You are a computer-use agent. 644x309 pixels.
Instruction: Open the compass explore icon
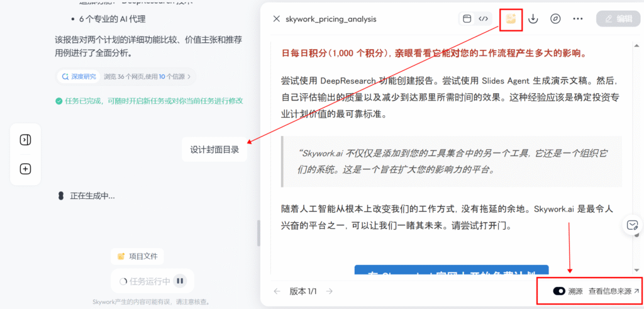point(555,19)
